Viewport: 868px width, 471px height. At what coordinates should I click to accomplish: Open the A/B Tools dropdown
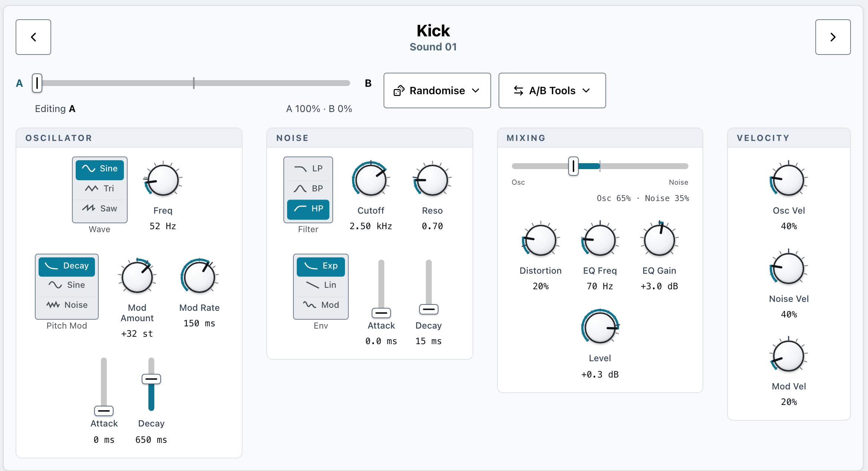coord(552,90)
